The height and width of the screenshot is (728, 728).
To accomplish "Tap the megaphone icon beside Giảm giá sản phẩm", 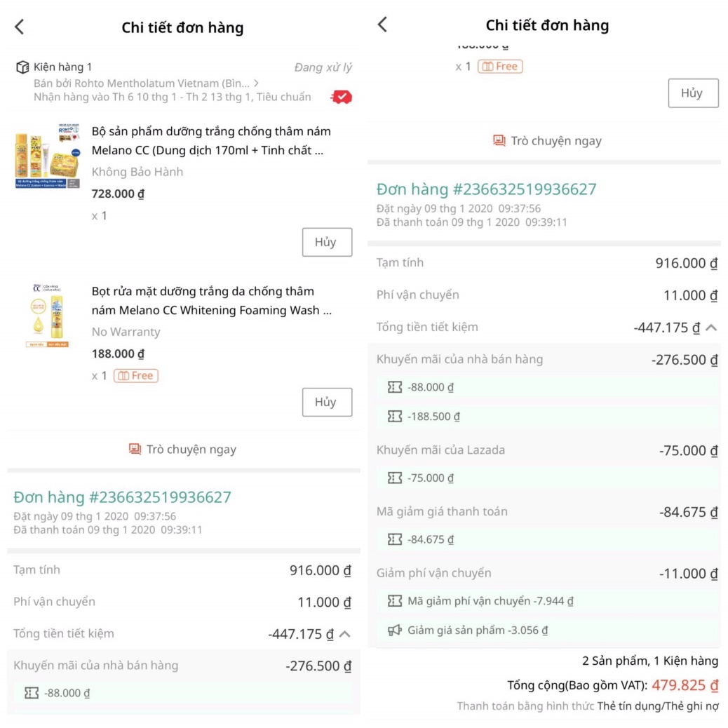I will [395, 630].
